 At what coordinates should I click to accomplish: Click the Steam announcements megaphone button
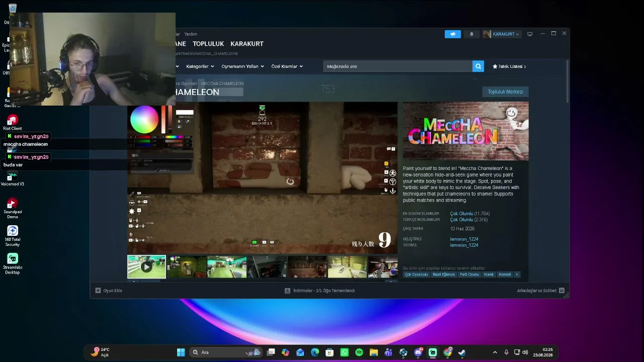452,34
